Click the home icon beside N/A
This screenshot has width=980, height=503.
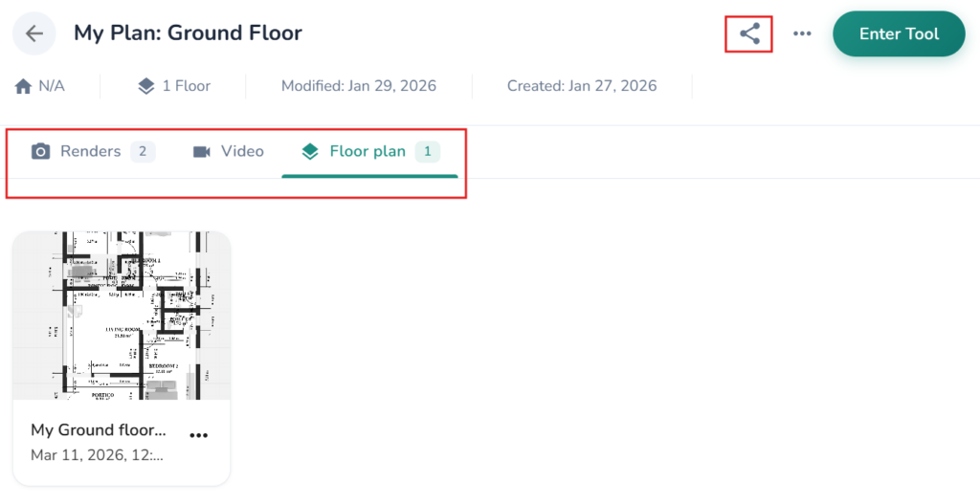pyautogui.click(x=24, y=86)
